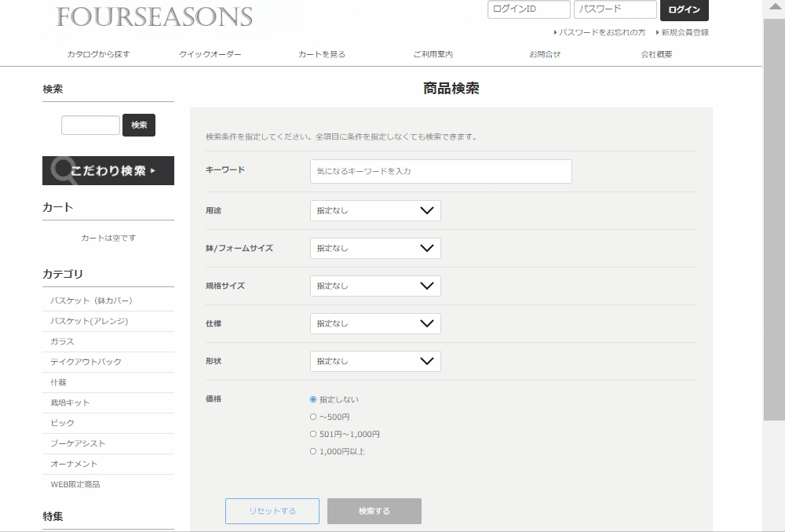
Task: Click the カートは空です text
Action: coord(108,239)
